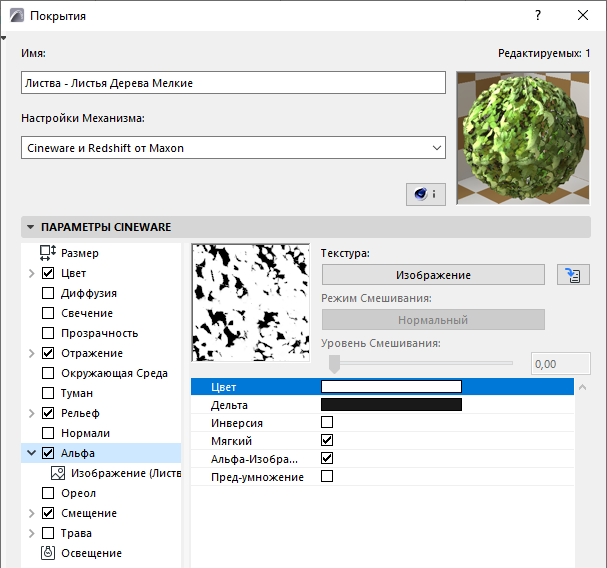The width and height of the screenshot is (607, 568).
Task: Click the Cinema 4D info icon button
Action: coord(425,194)
